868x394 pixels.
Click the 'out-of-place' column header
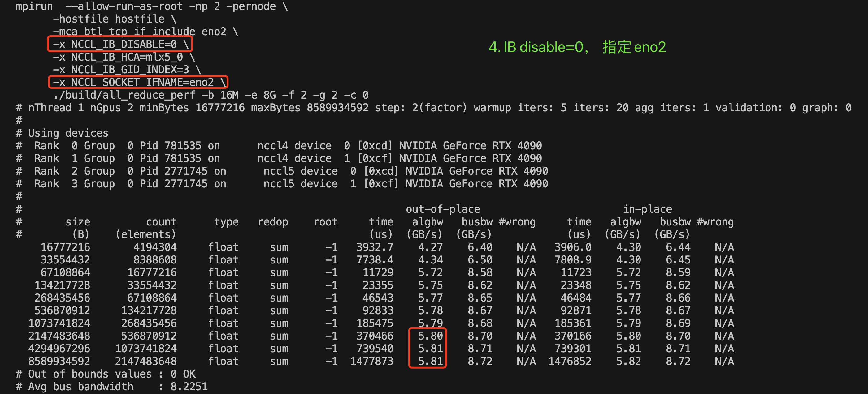pos(442,209)
